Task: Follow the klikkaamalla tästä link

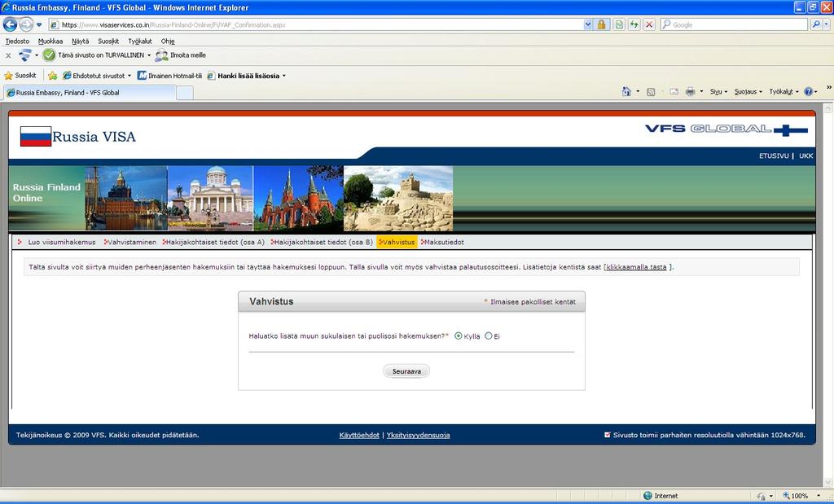Action: 636,267
